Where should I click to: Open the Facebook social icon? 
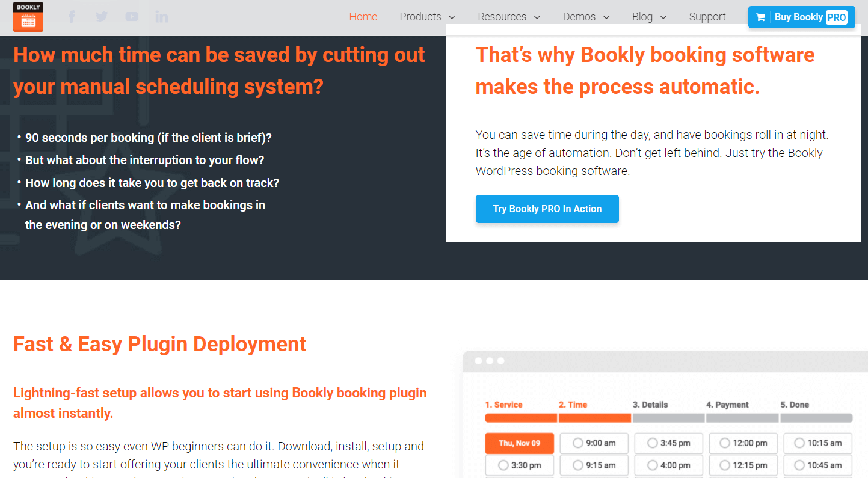pyautogui.click(x=72, y=17)
